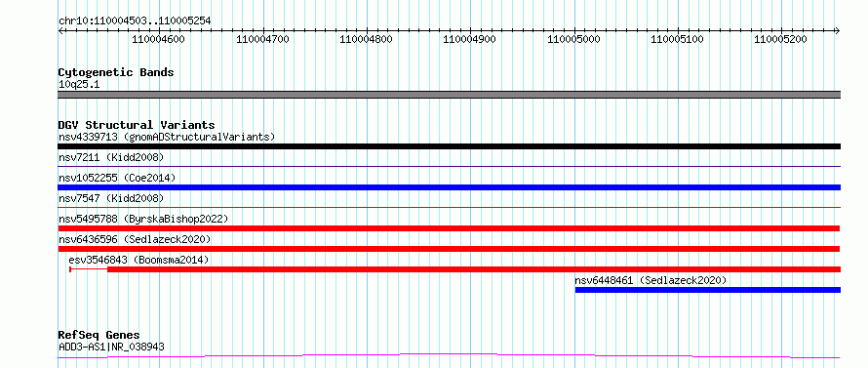Click the magenta ADD3-AS1 gene line

pos(450,355)
